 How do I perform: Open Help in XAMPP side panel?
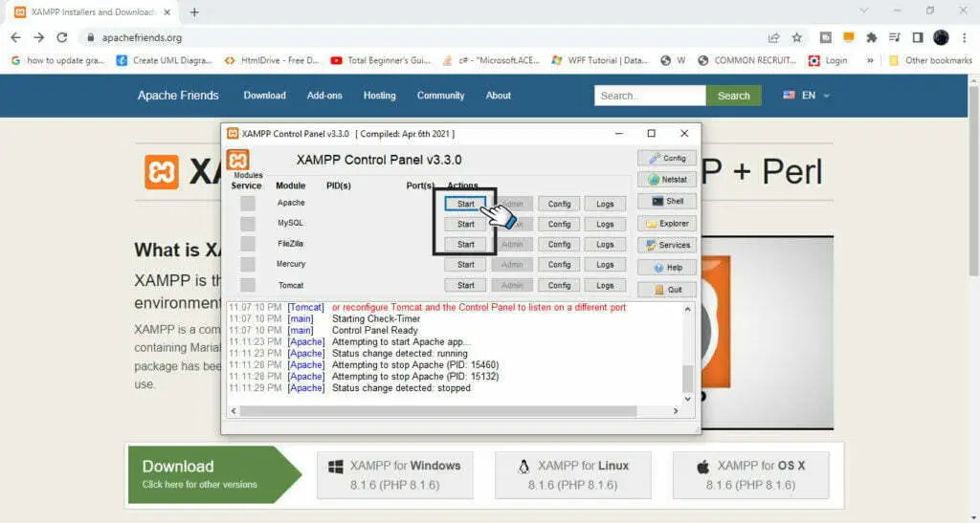667,267
